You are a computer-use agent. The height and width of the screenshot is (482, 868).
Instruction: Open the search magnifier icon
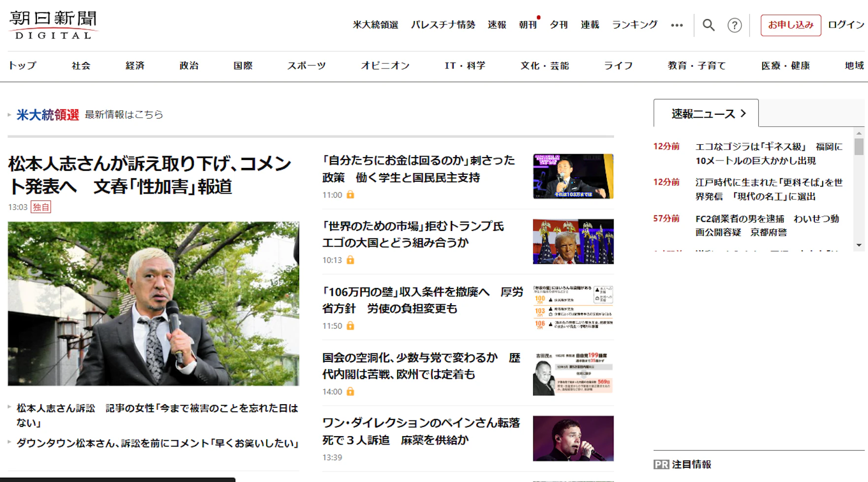coord(708,25)
